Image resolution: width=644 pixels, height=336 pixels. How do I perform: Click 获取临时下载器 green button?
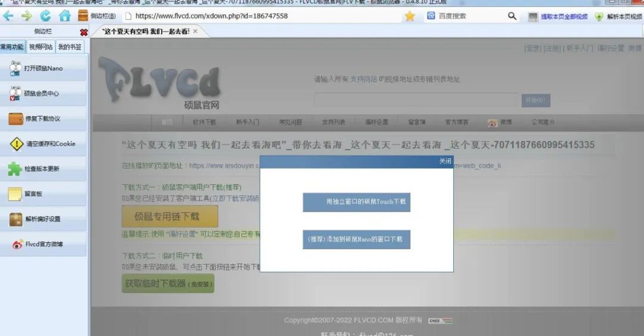(x=168, y=283)
